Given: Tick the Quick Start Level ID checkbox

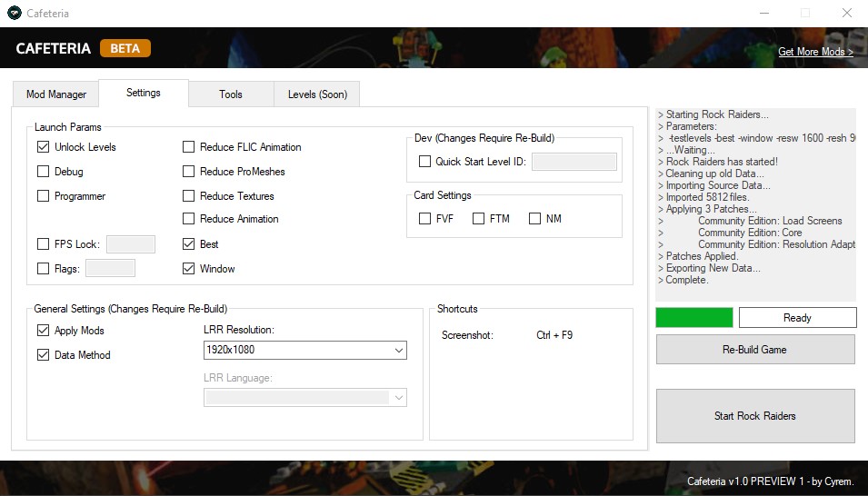Looking at the screenshot, I should click(x=424, y=161).
